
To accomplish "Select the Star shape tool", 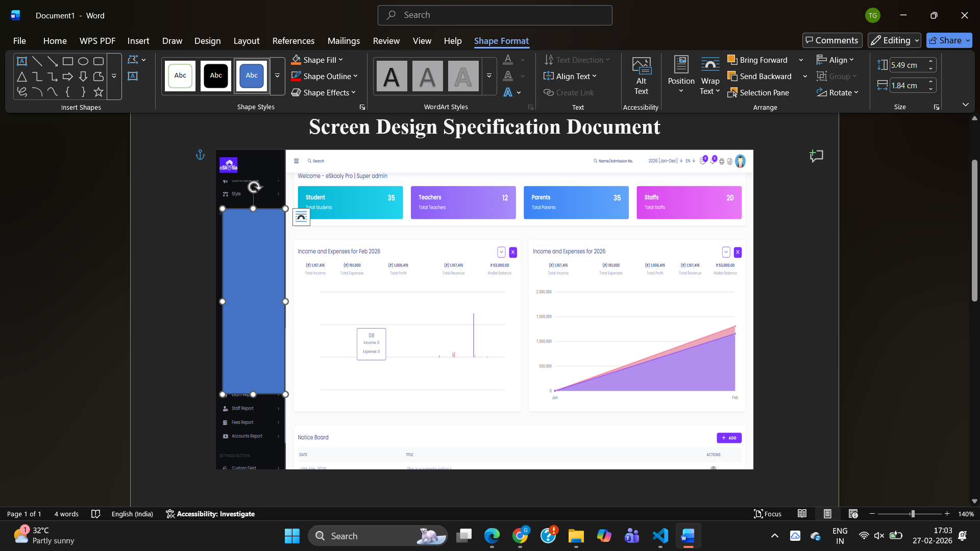I will point(99,92).
